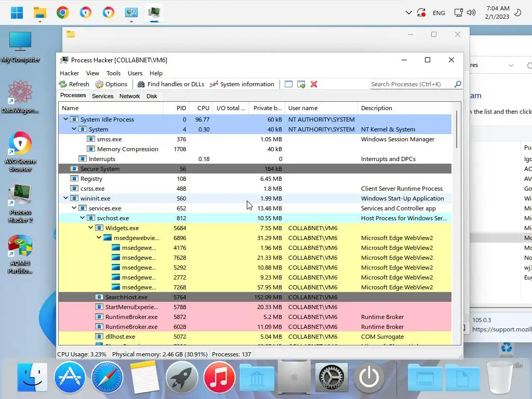Click the Physical memory status entry

click(160, 354)
